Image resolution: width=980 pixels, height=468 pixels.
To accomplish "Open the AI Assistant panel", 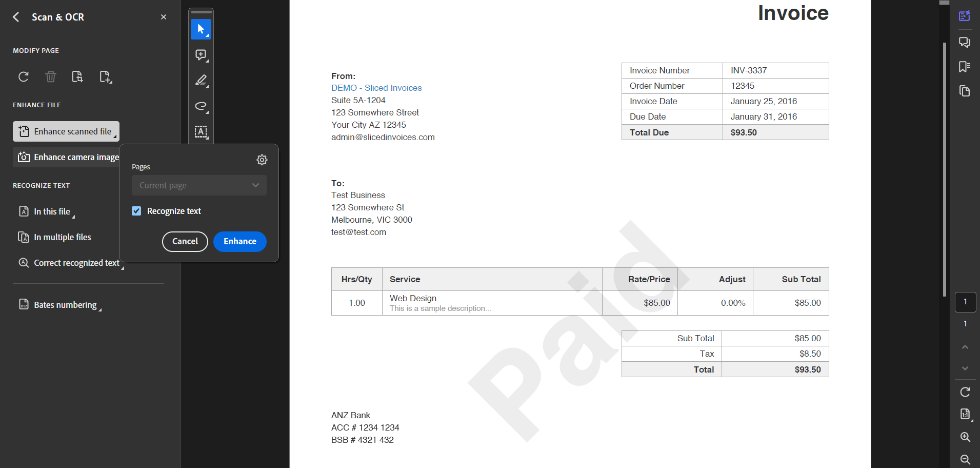I will click(x=965, y=16).
